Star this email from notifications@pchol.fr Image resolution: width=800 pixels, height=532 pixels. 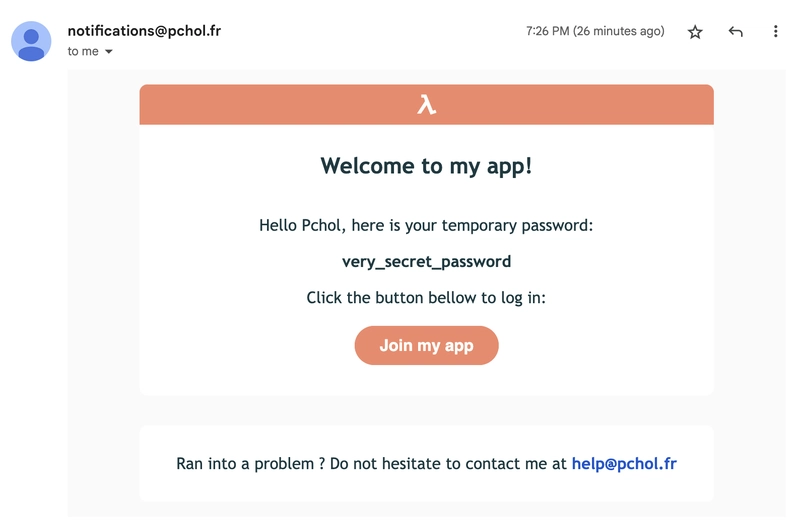point(695,32)
